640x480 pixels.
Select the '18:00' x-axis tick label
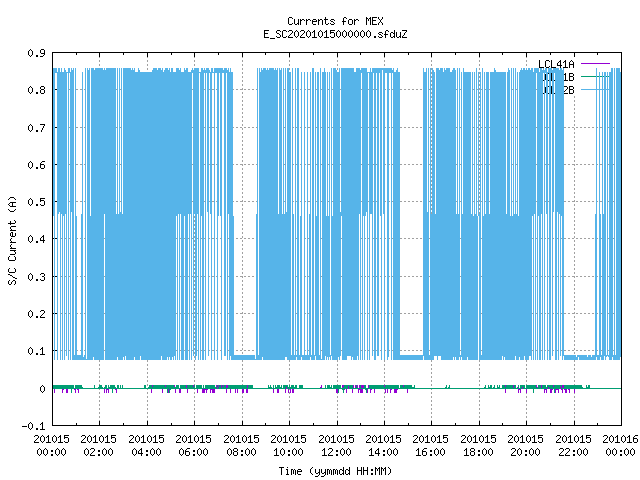tap(478, 452)
